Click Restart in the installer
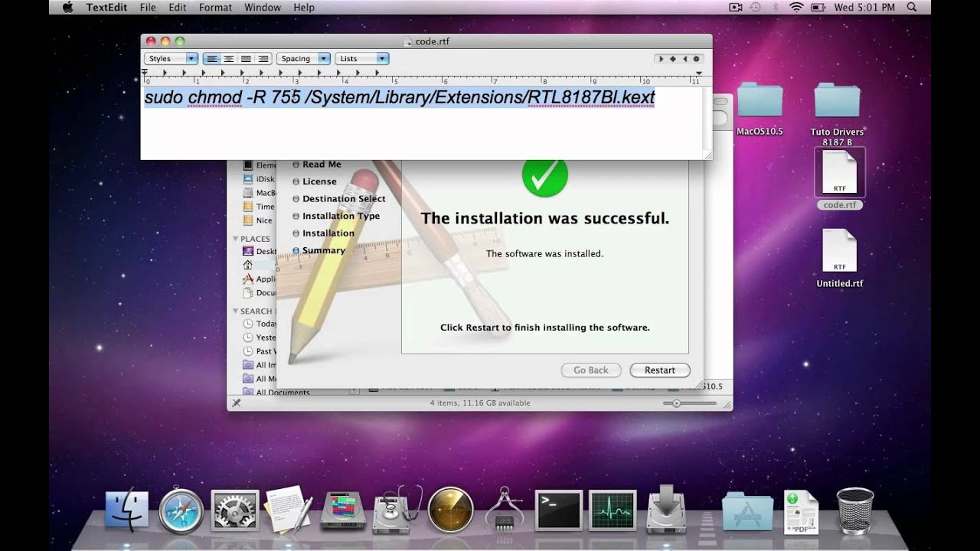Image resolution: width=980 pixels, height=551 pixels. (x=660, y=370)
